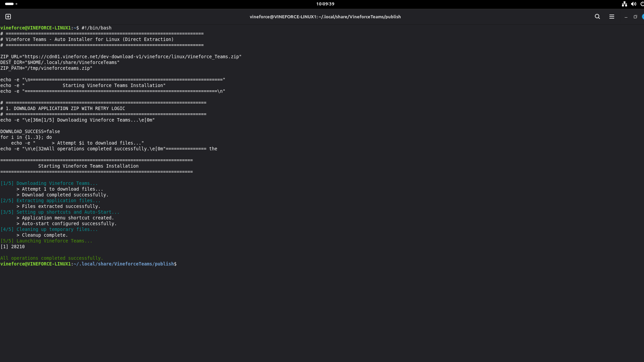Screen dimensions: 644x362
Task: Click the 'DOWNLOAD APPLICATION ZIP WITH RETRY LOGIC' comment
Action: pyautogui.click(x=63, y=108)
